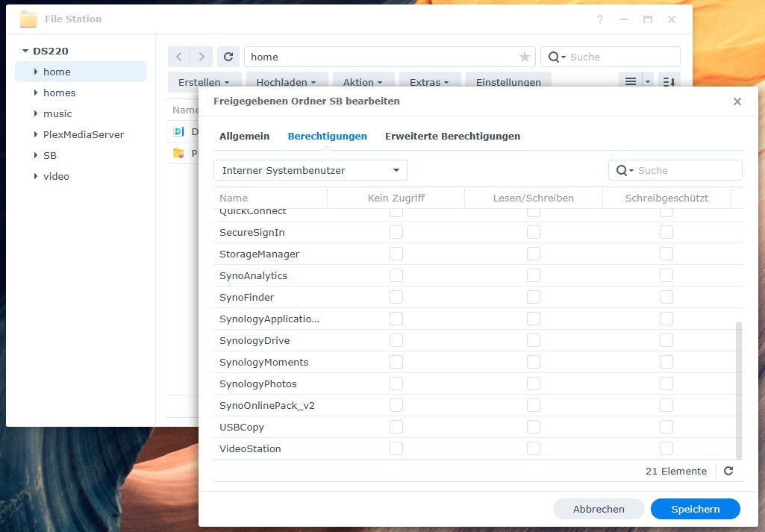This screenshot has height=532, width=765.
Task: Click the Abbrechen button
Action: point(599,509)
